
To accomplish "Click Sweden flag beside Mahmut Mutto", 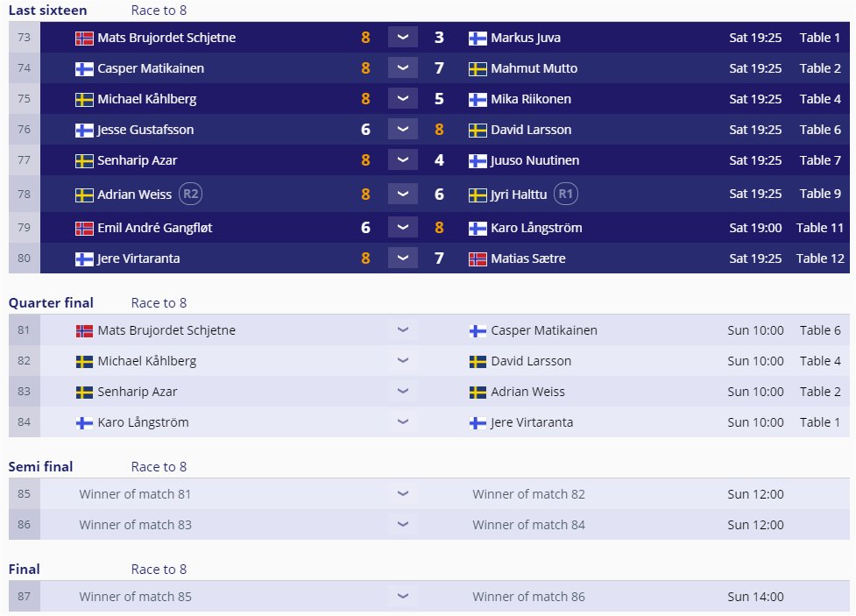I will 478,68.
